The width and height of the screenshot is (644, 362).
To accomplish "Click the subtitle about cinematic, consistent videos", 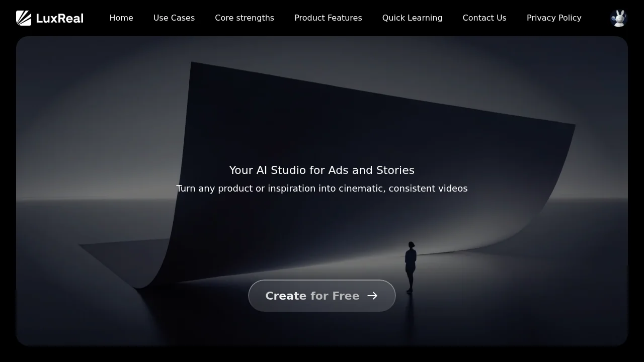I will pos(322,189).
